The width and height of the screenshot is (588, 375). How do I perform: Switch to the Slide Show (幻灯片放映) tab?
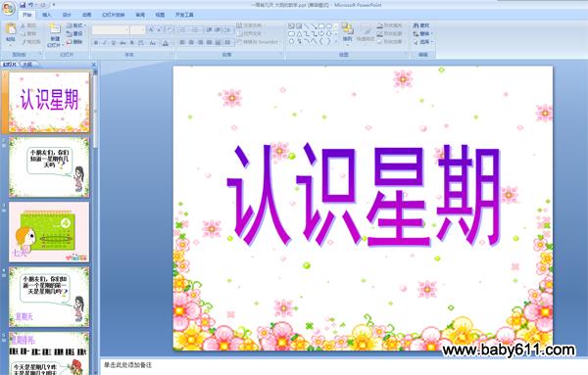[114, 15]
